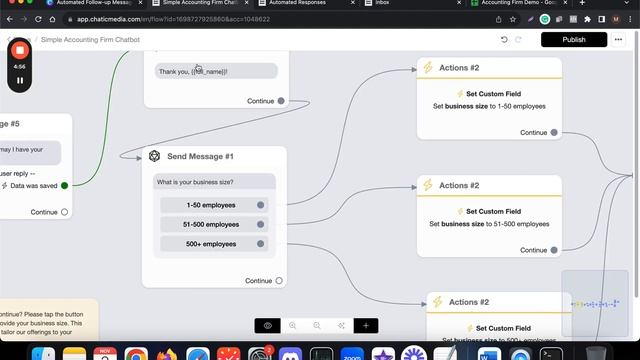Viewport: 640px width, 360px height.
Task: Open Terminal from the dock
Action: coord(551,353)
